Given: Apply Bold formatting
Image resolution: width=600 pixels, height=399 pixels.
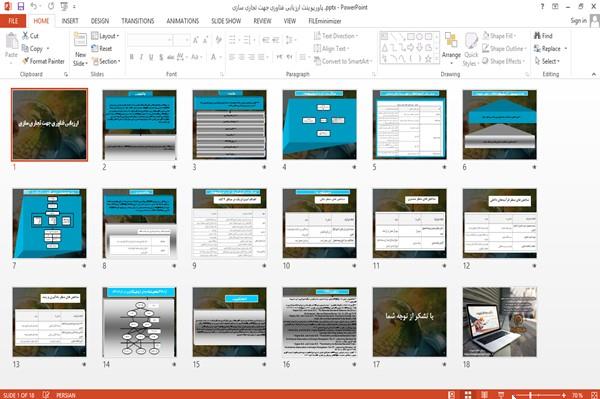Looking at the screenshot, I should [132, 57].
